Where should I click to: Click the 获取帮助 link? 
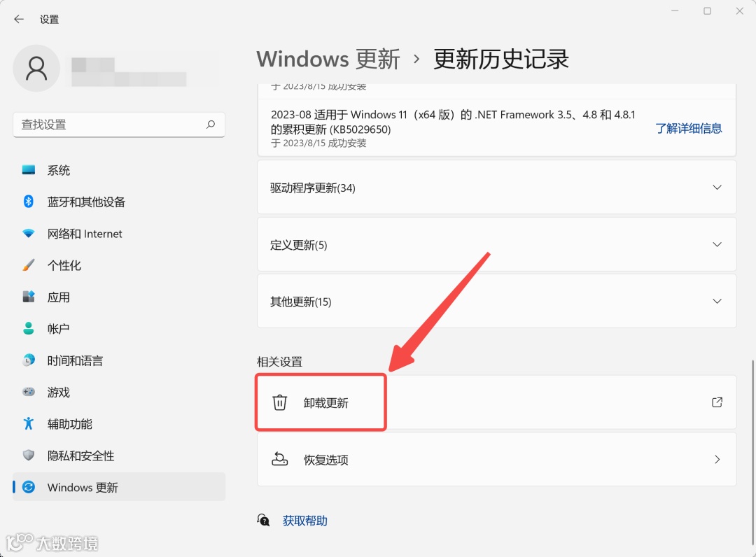(304, 521)
